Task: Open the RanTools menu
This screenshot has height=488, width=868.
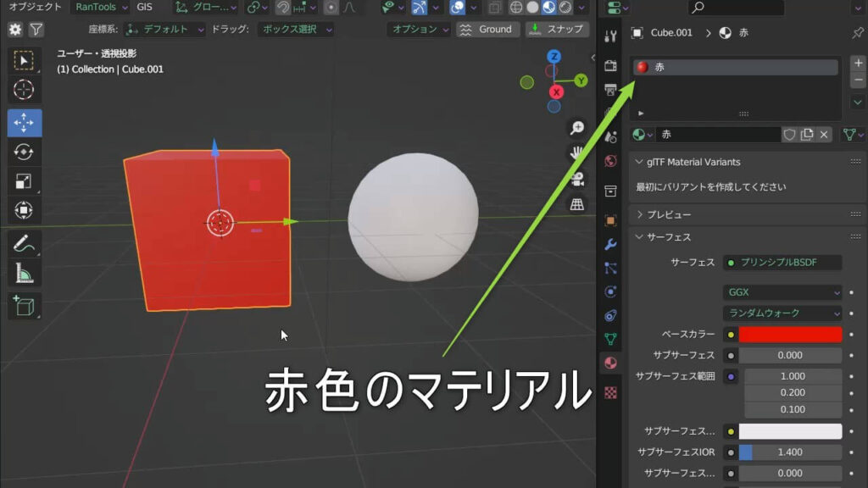Action: click(101, 7)
